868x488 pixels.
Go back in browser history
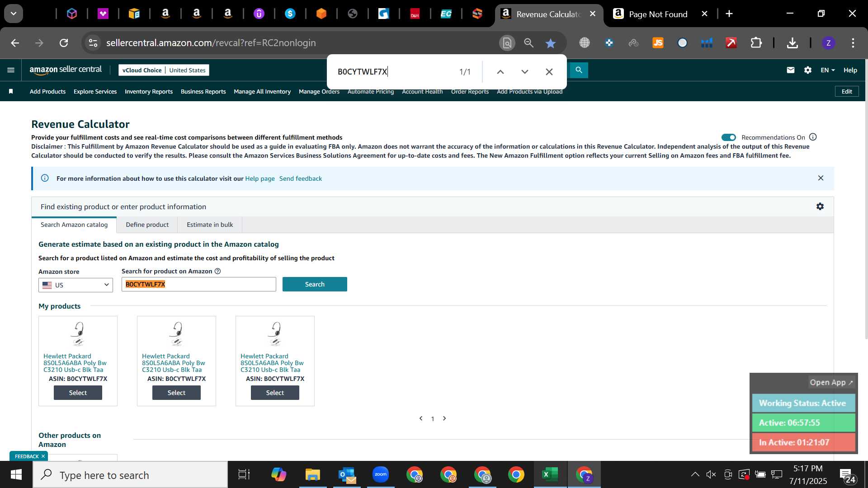(x=15, y=43)
